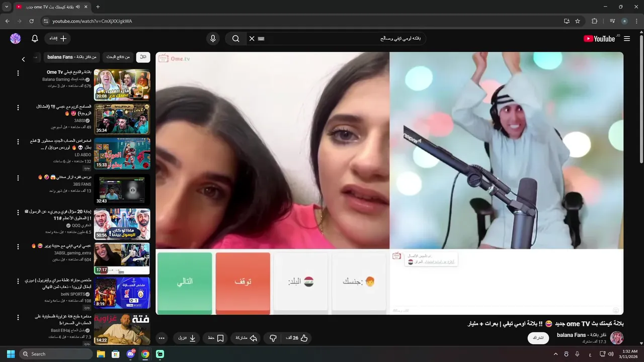Subscribe to balana Fans channel
The height and width of the screenshot is (362, 644).
538,338
